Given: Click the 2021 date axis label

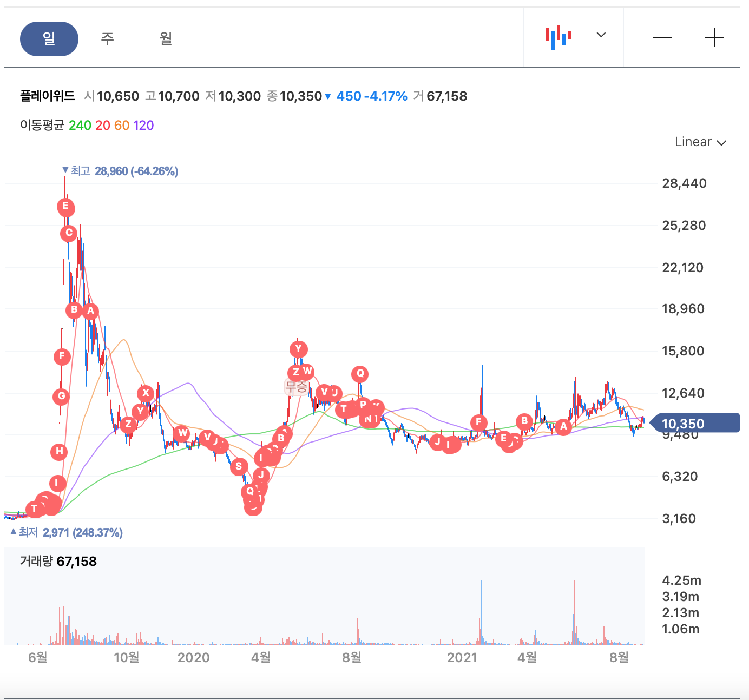Looking at the screenshot, I should (462, 658).
